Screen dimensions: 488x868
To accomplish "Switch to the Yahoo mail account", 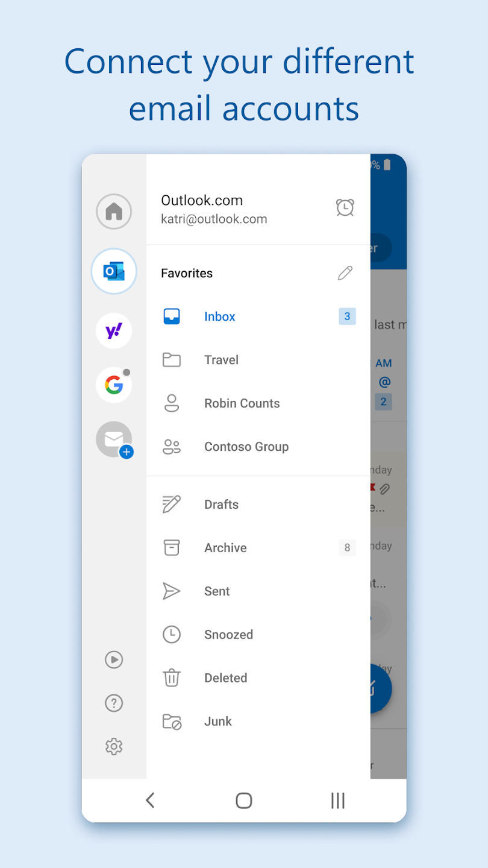I will click(x=114, y=330).
